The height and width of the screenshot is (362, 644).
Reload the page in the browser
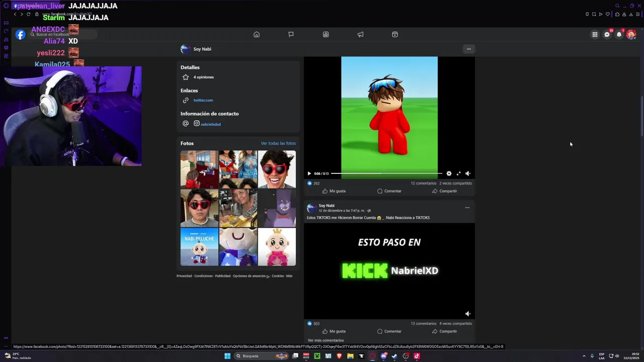tap(28, 14)
